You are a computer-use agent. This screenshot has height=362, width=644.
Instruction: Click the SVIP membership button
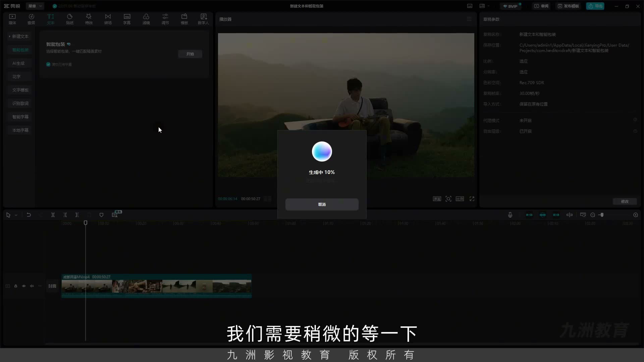[x=511, y=6]
